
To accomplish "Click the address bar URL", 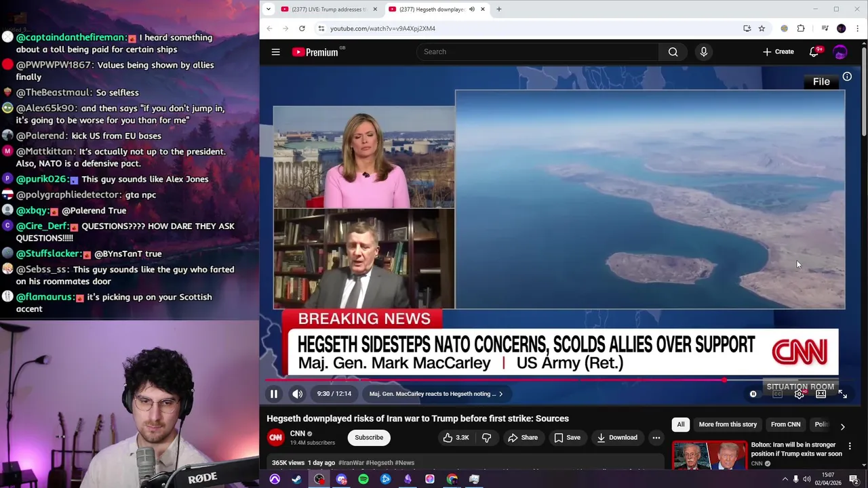I will point(382,28).
